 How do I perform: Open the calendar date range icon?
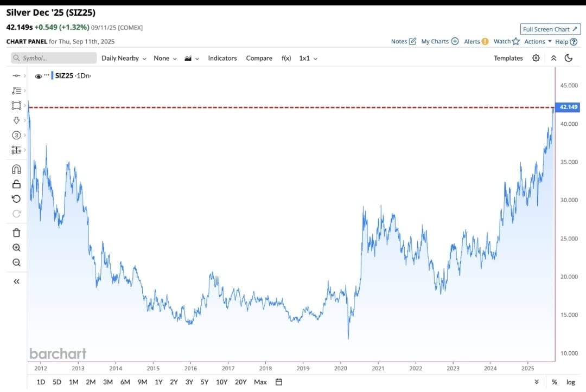(x=278, y=382)
